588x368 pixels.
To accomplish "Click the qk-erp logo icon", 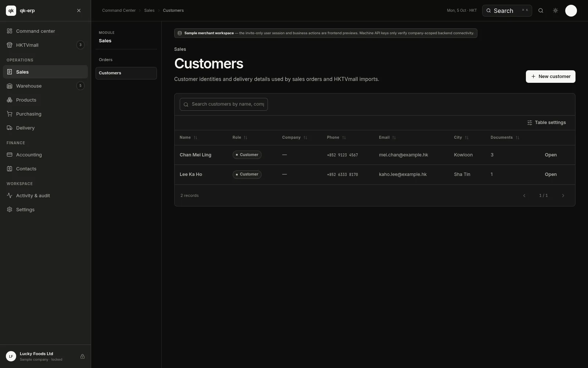I will pos(11,11).
